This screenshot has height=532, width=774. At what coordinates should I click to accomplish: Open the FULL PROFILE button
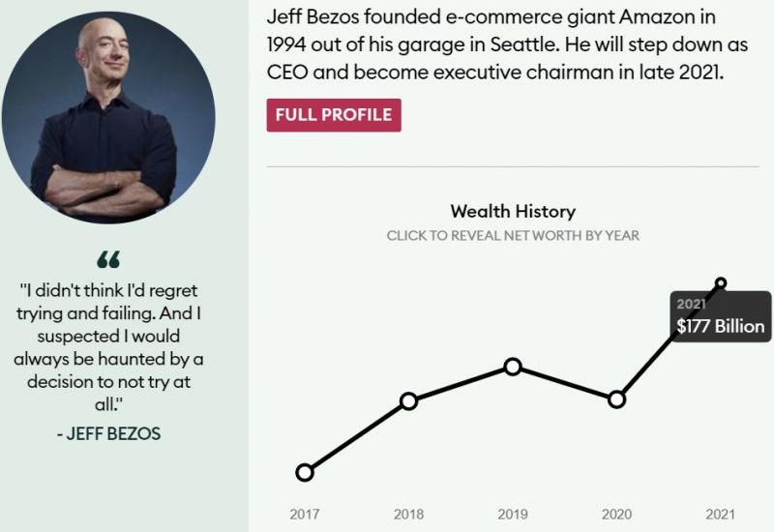click(x=334, y=115)
